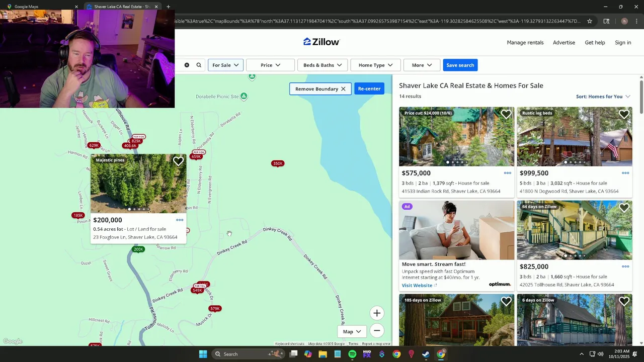Zoom out on the map
The width and height of the screenshot is (644, 362).
(377, 330)
